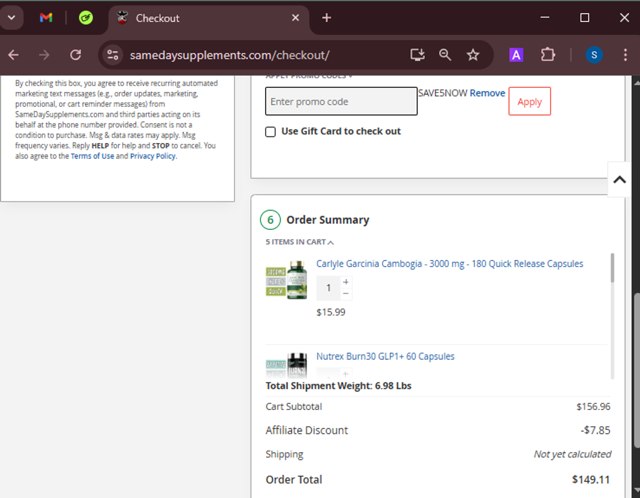Remove the SAVE5NOW promo code

tap(487, 93)
